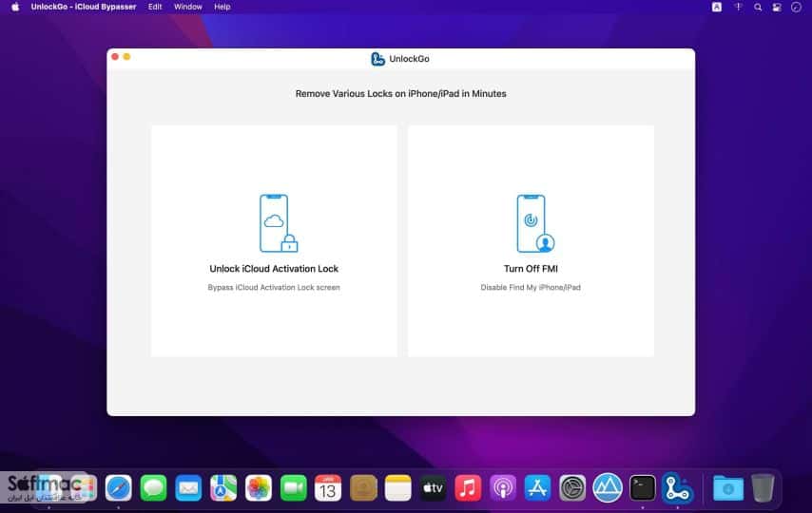Open Safari from the dock
The width and height of the screenshot is (812, 513).
pyautogui.click(x=118, y=488)
